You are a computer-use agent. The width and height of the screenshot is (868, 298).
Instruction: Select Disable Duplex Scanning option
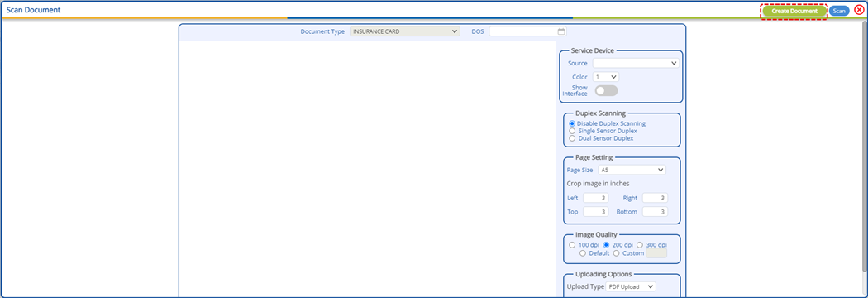[x=572, y=123]
